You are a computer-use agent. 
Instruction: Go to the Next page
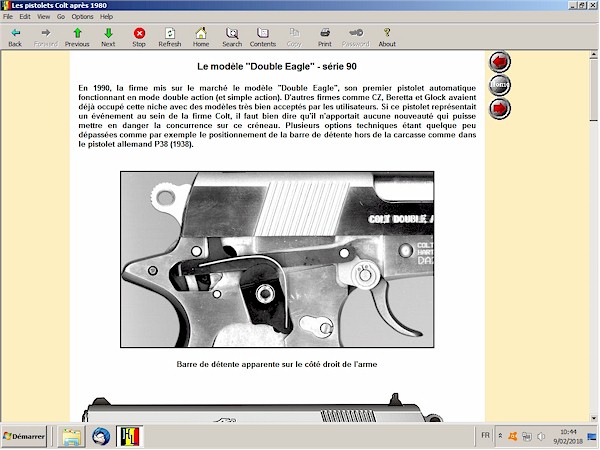pyautogui.click(x=108, y=37)
